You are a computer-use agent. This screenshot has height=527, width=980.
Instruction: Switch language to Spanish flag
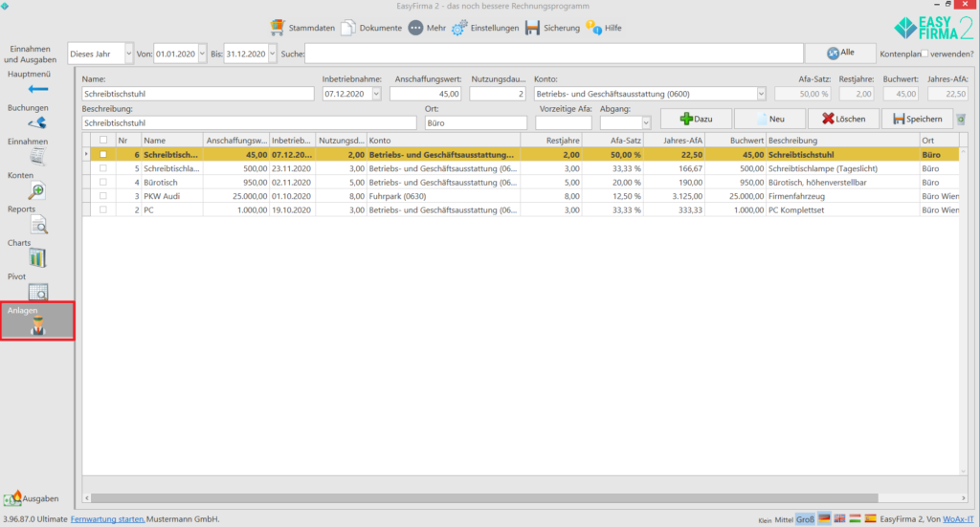870,519
